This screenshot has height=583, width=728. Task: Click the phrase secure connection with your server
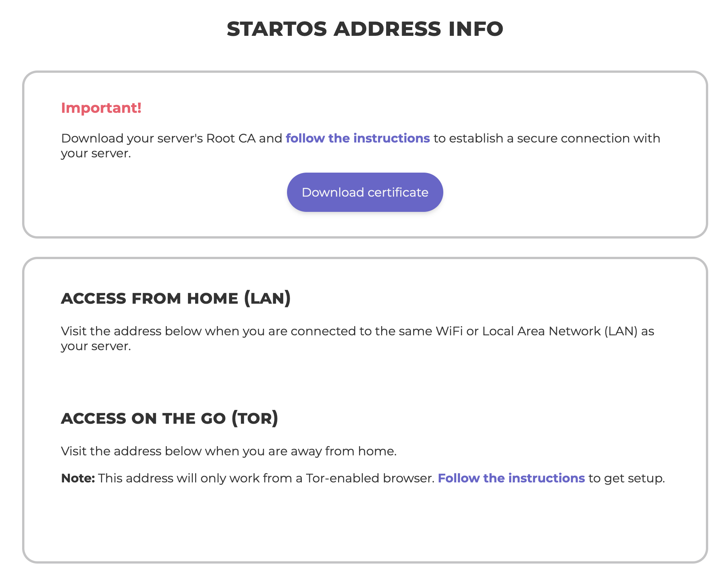click(x=587, y=138)
